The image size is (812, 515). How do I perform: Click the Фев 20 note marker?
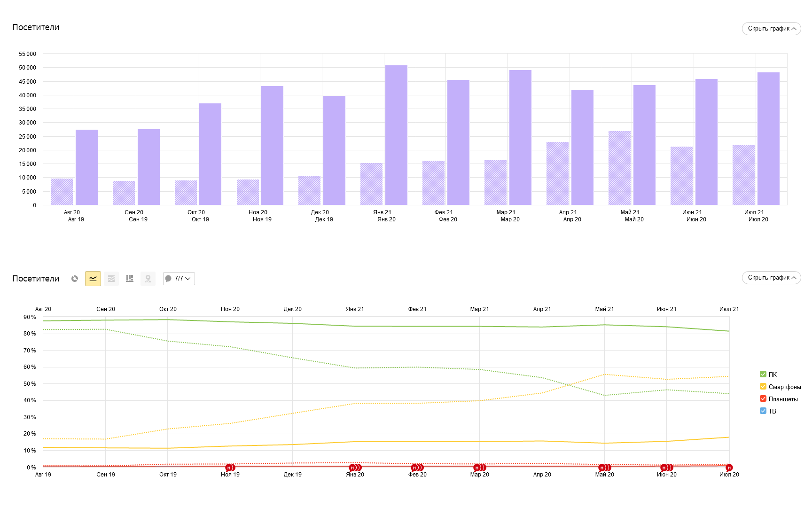415,468
